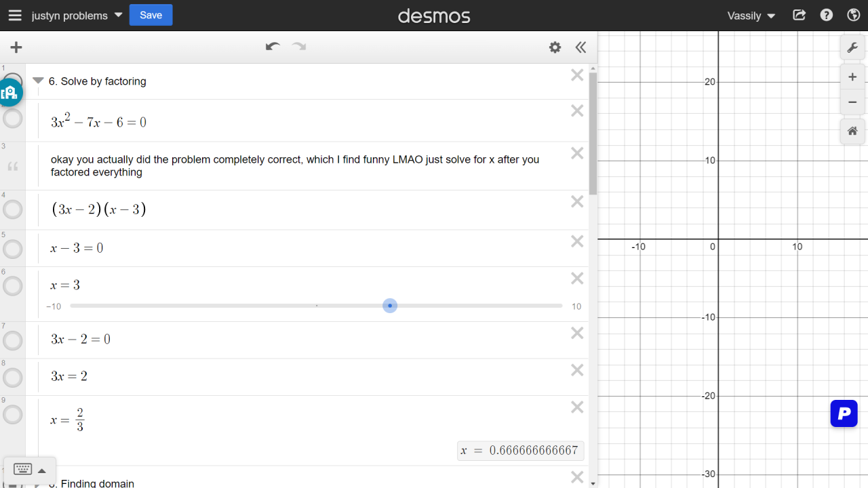Toggle visibility of the 3x²−7x−6=0 expression
Viewport: 868px width, 488px height.
[13, 119]
